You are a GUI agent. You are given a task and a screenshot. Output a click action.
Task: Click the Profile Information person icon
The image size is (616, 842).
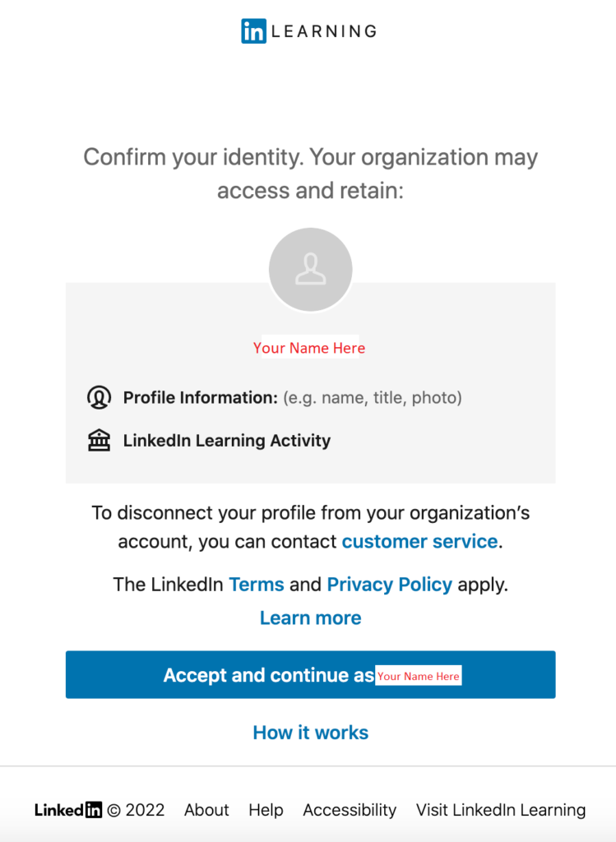coord(99,396)
